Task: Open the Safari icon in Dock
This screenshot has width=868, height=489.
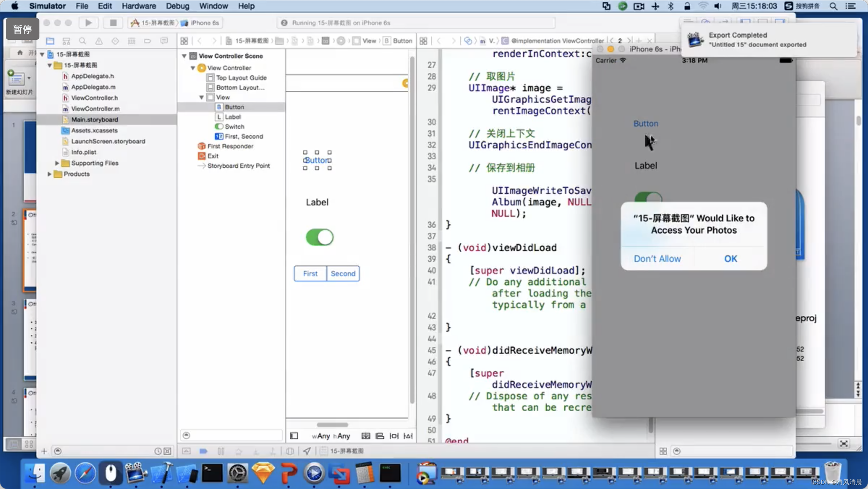Action: (85, 473)
